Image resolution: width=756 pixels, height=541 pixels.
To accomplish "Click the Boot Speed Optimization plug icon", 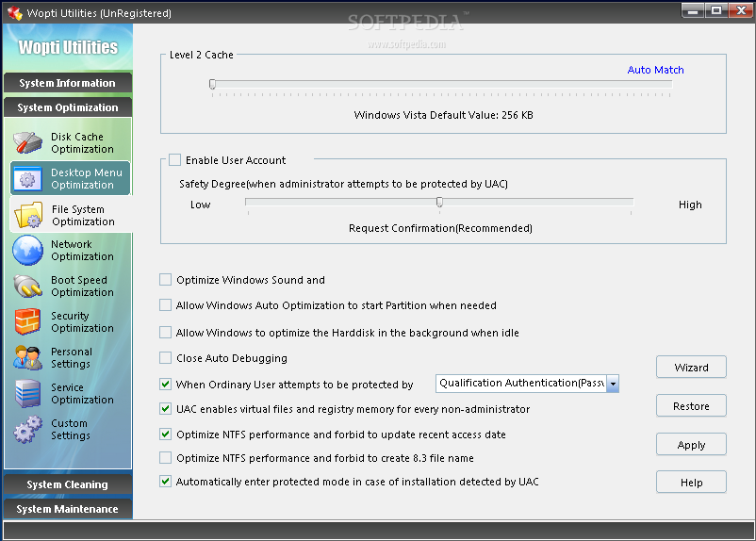I will point(27,286).
